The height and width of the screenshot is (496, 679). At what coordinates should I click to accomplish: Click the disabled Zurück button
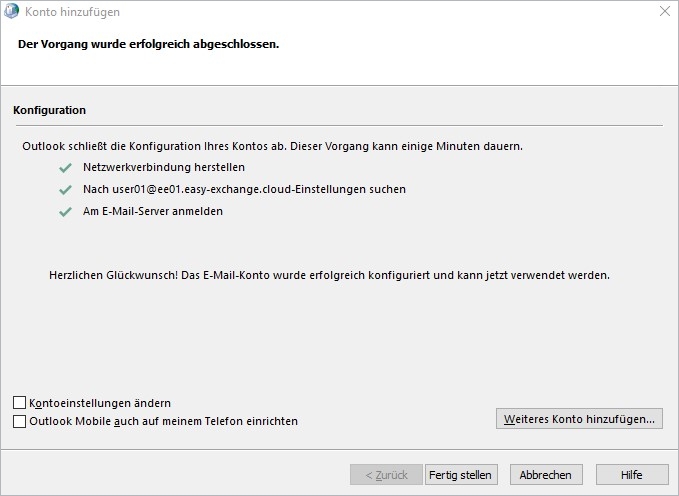click(386, 475)
